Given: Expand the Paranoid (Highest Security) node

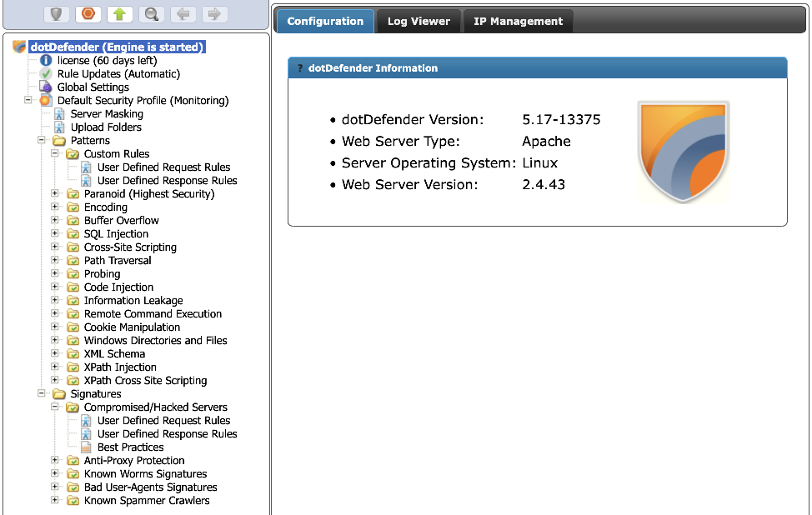Looking at the screenshot, I should point(54,193).
